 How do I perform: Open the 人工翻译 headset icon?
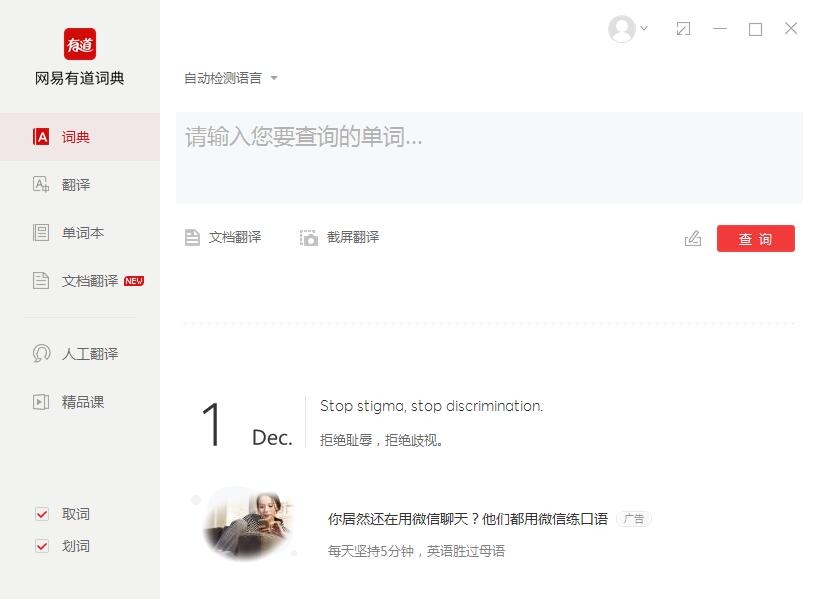41,354
